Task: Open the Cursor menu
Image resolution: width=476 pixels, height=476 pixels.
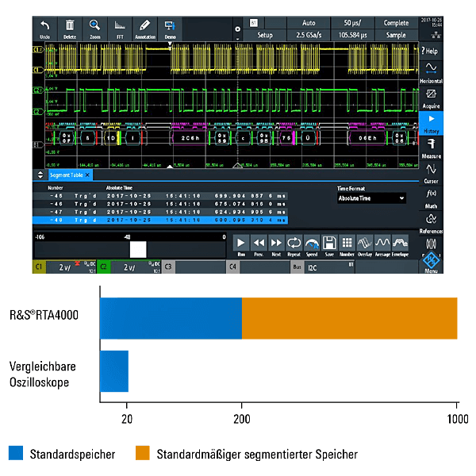Action: 431,174
